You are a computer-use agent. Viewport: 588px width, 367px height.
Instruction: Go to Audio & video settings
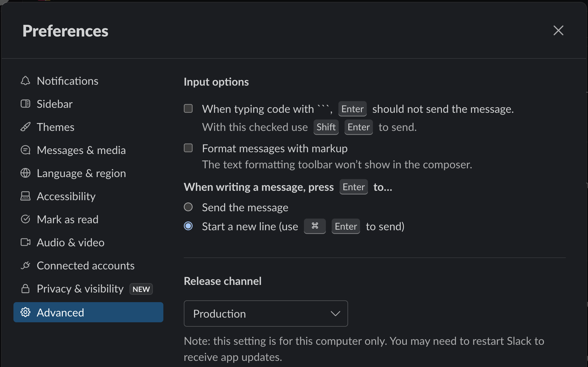[x=88, y=243]
